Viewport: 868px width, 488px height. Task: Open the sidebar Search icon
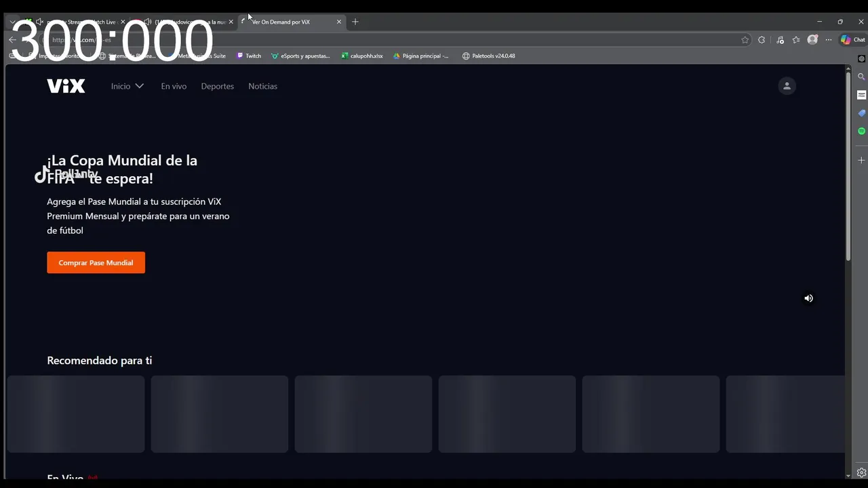click(861, 77)
